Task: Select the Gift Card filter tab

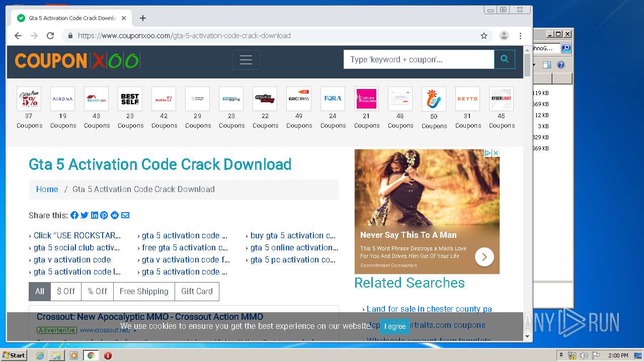Action: [197, 291]
